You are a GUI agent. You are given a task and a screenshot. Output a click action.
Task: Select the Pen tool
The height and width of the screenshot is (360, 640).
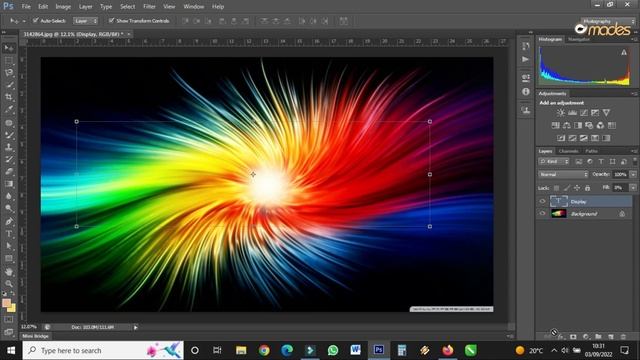[x=9, y=222]
